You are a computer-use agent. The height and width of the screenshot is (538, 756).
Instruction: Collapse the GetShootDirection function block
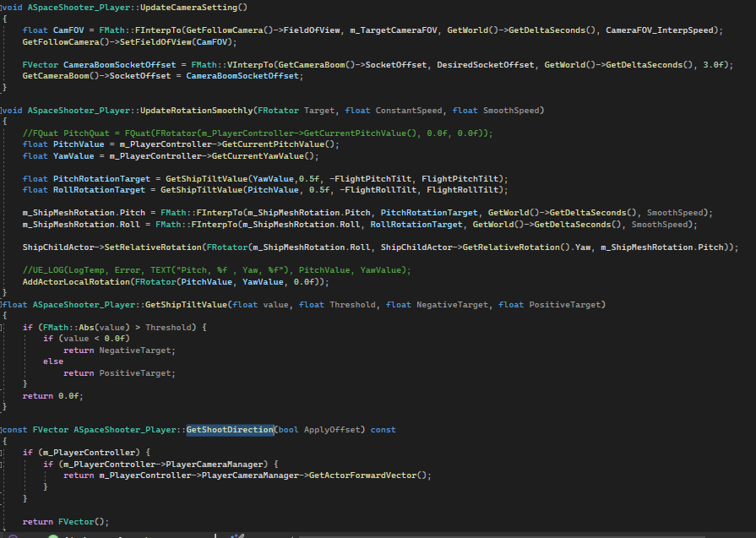(x=3, y=430)
